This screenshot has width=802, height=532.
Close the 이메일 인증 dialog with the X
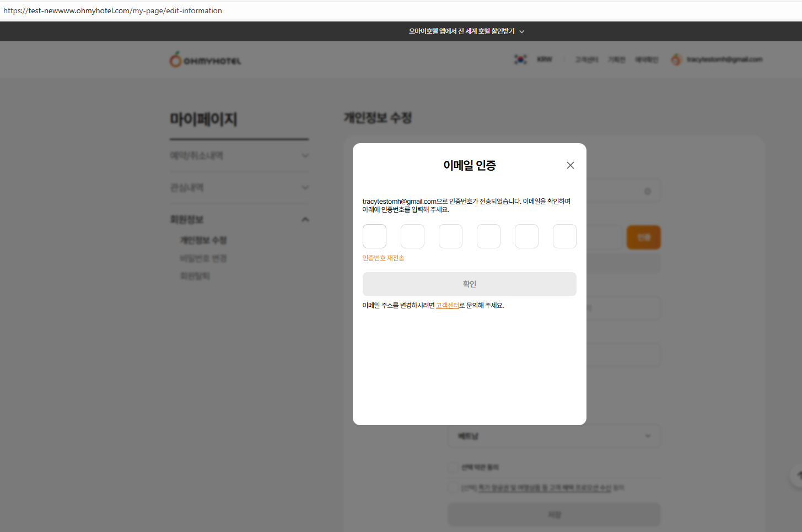point(570,165)
